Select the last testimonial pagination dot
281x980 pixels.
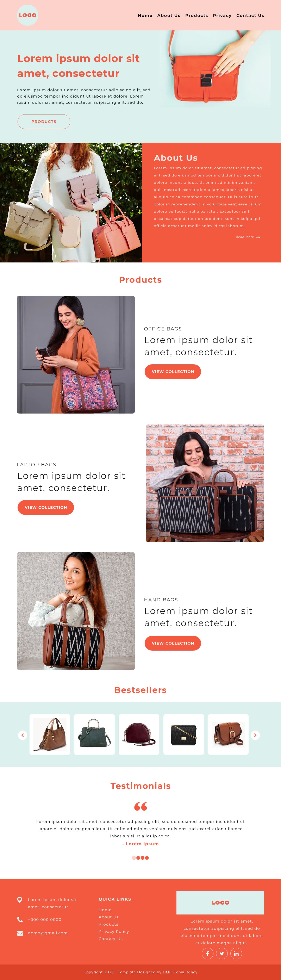click(x=147, y=857)
